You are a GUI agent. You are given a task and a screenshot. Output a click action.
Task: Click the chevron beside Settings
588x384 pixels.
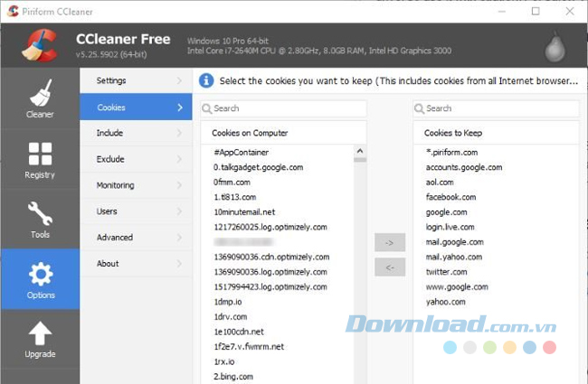pos(180,80)
